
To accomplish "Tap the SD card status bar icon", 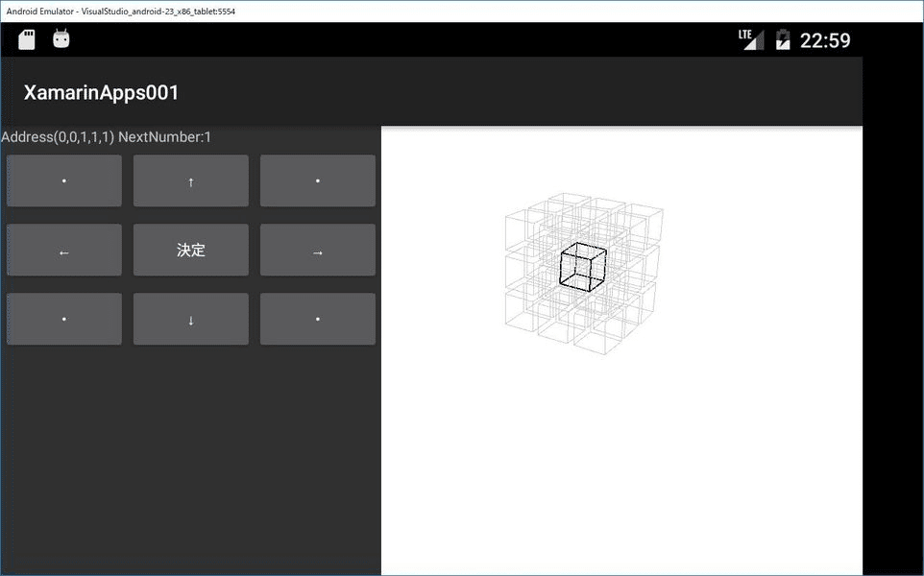I will pyautogui.click(x=27, y=39).
